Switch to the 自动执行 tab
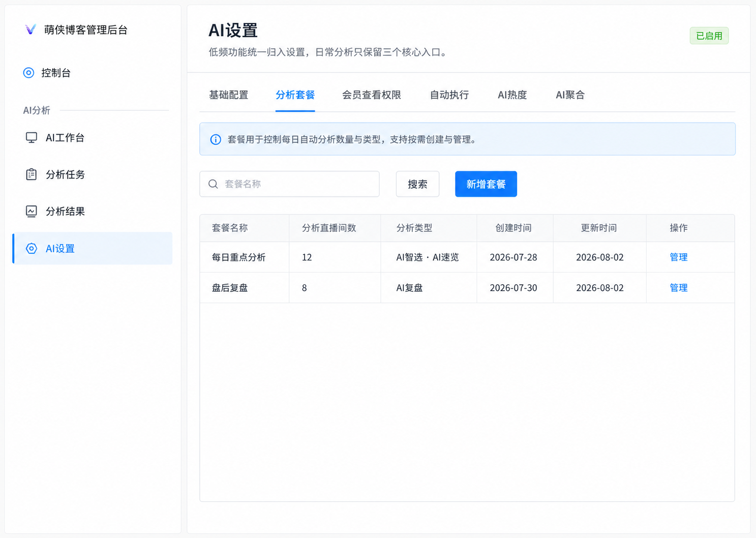756x538 pixels. click(x=449, y=95)
